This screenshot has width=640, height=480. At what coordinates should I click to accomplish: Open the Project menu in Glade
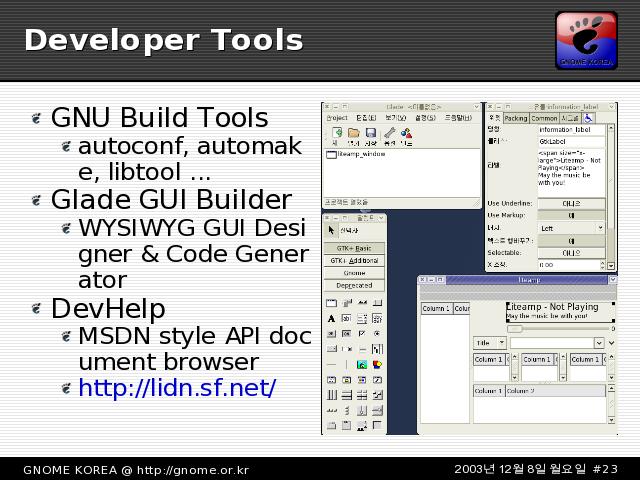[336, 118]
